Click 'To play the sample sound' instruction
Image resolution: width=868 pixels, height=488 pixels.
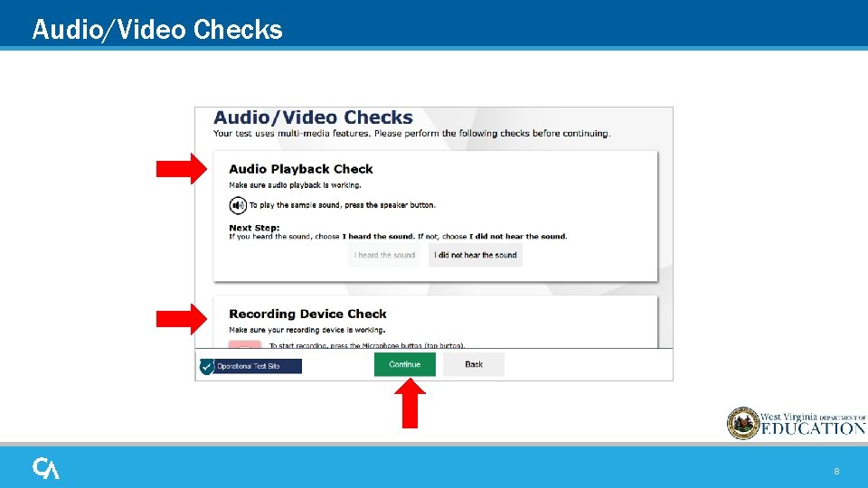point(342,205)
